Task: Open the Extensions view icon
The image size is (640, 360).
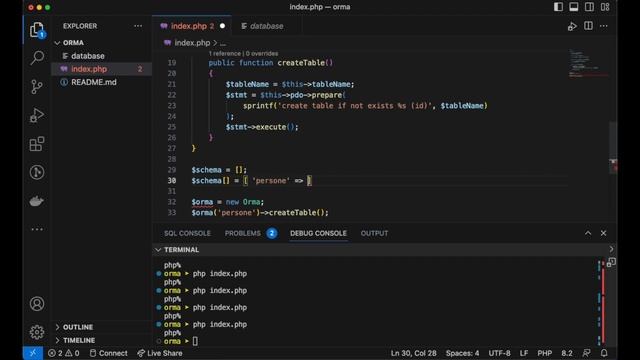Action: [x=37, y=144]
